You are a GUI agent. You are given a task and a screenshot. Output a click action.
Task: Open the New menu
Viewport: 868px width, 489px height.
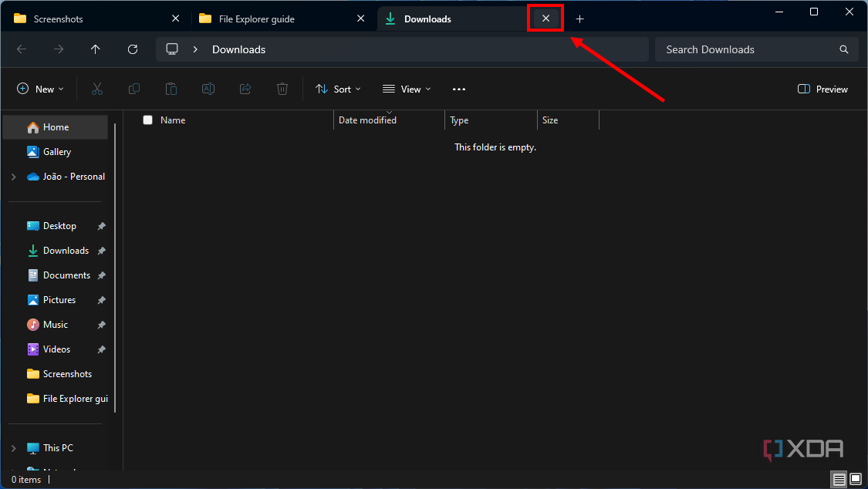click(40, 89)
